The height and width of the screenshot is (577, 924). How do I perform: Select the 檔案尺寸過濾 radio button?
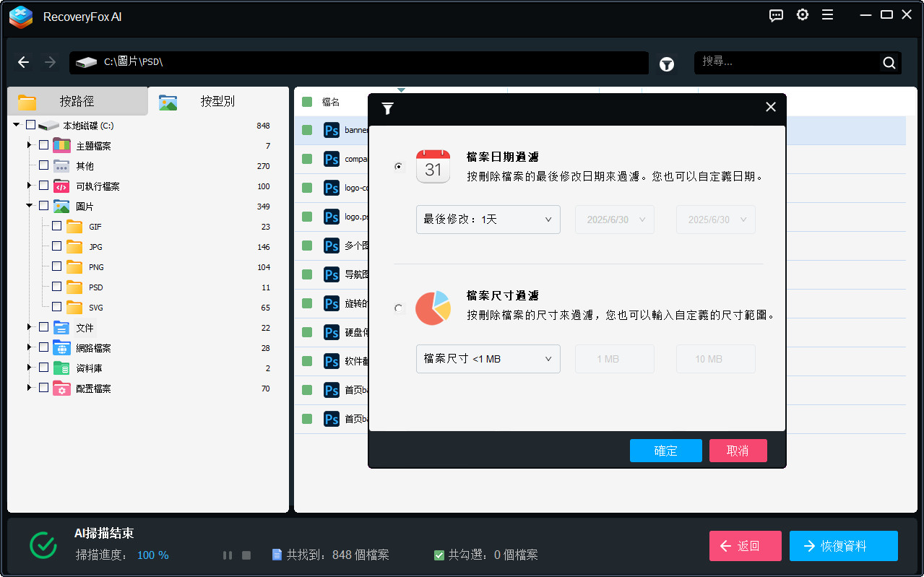[398, 308]
